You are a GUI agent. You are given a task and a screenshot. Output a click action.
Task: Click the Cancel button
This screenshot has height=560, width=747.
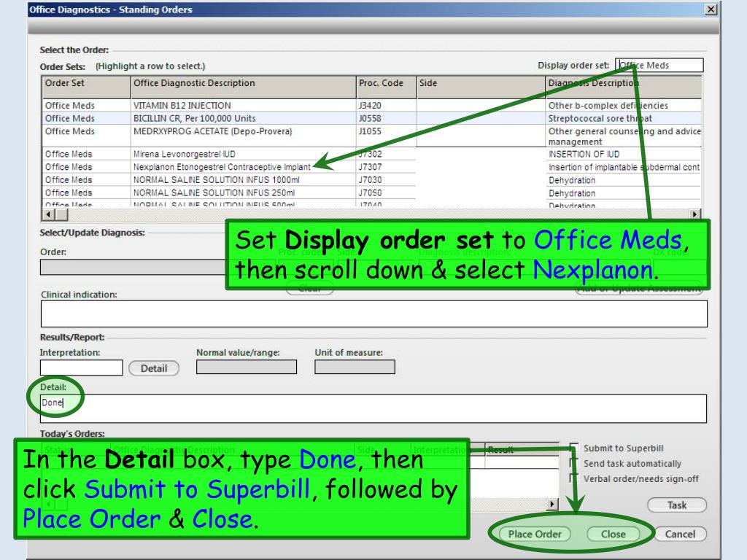click(x=680, y=534)
